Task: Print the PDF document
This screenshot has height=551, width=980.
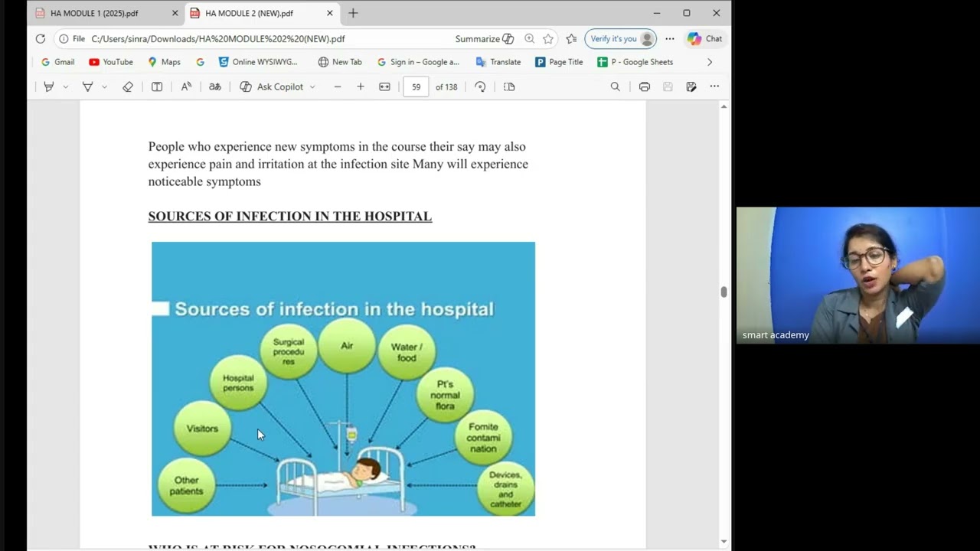Action: pyautogui.click(x=645, y=86)
